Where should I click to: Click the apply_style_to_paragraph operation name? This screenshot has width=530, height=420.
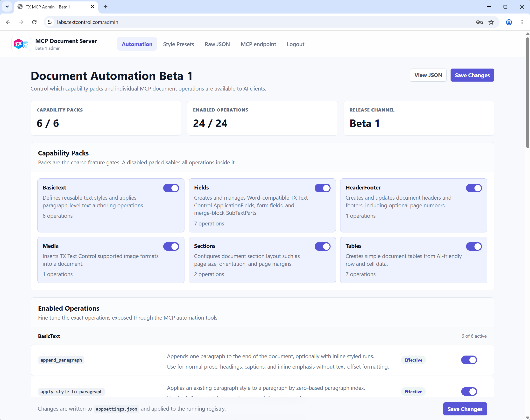[71, 392]
